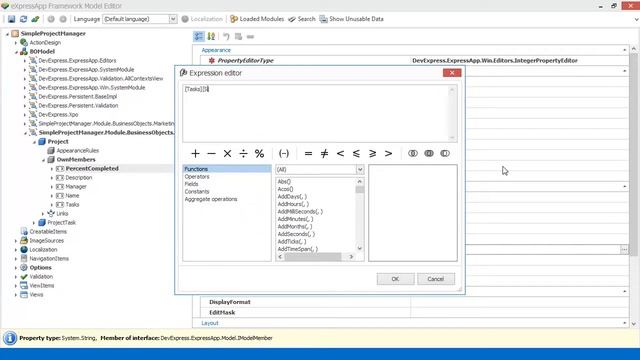This screenshot has height=360, width=640.
Task: Open the Language combo box dropdown
Action: [173, 19]
